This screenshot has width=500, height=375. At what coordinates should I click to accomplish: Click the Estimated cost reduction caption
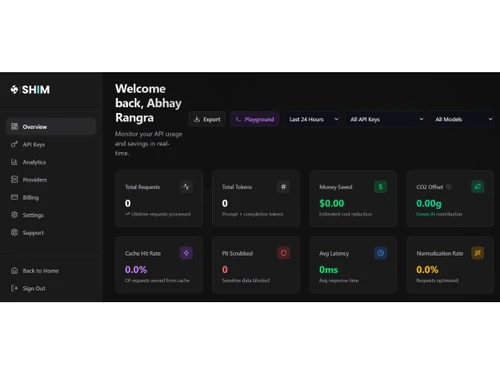[x=345, y=214]
